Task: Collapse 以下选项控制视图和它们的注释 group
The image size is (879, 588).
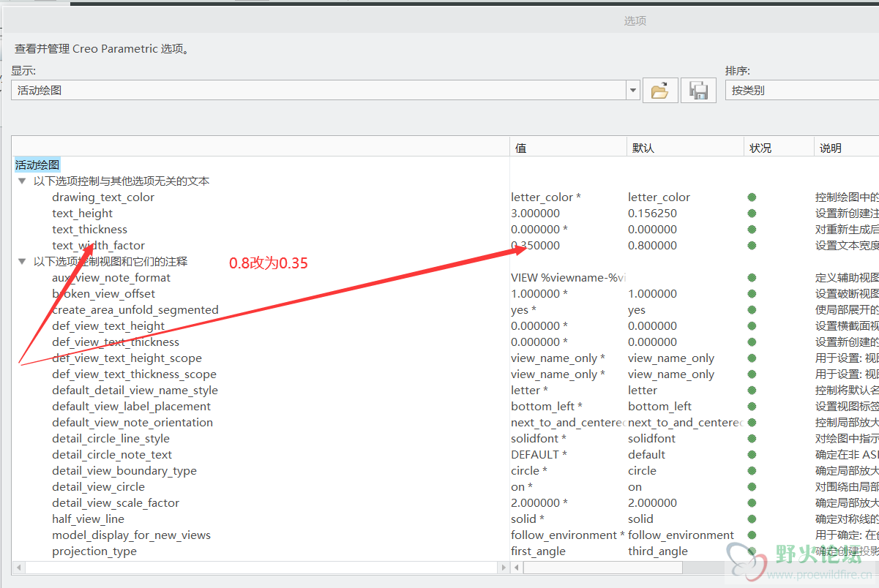Action: (x=23, y=261)
